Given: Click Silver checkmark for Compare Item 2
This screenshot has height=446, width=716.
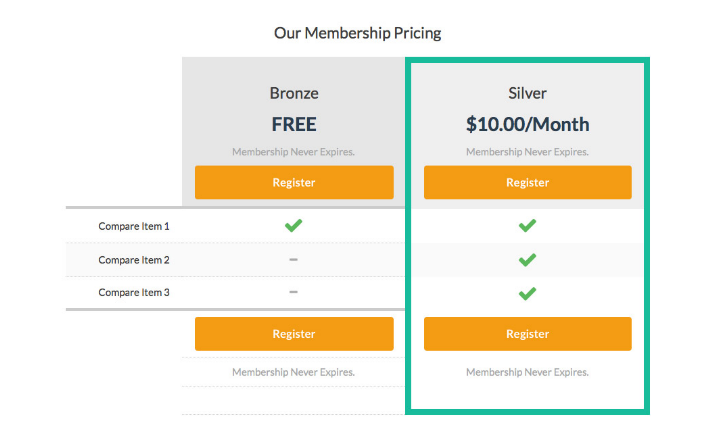Looking at the screenshot, I should click(x=527, y=260).
